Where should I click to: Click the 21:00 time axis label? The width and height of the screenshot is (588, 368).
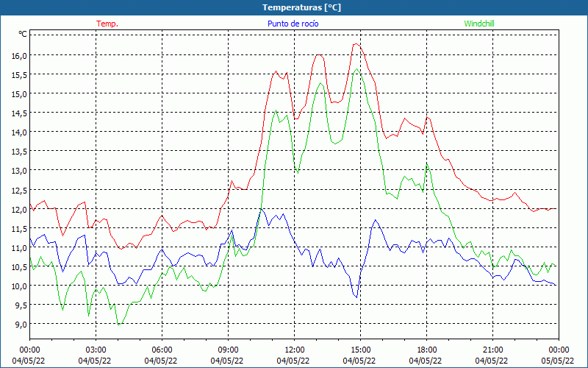point(492,350)
